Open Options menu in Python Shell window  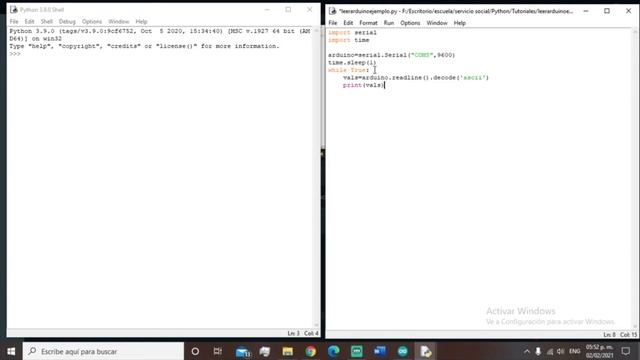point(92,21)
